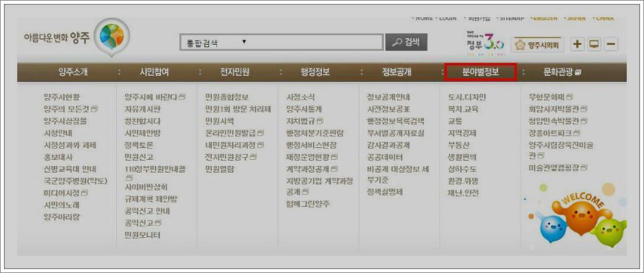
Task: Open the 함께그린양주 link
Action: pyautogui.click(x=308, y=204)
